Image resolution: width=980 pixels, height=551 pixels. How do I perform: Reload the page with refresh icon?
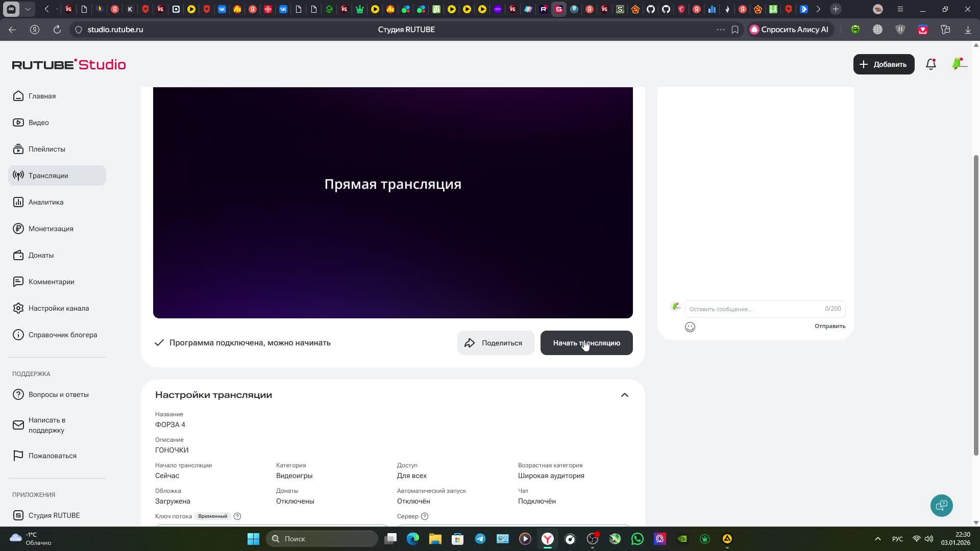tap(57, 30)
